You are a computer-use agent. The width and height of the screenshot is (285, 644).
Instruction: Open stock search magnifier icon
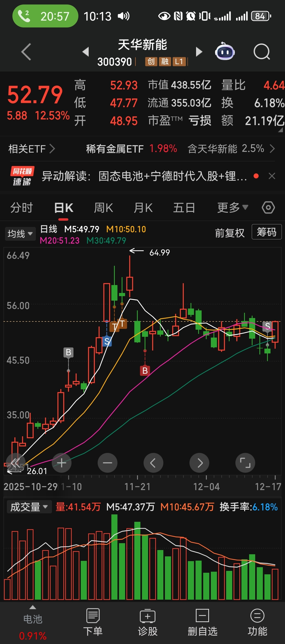[262, 52]
